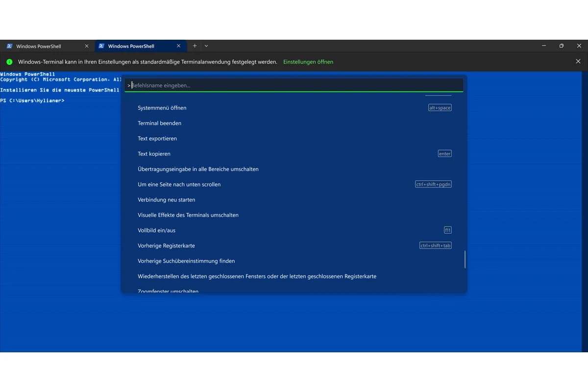
Task: Dismiss the default terminal notification bar
Action: [578, 62]
